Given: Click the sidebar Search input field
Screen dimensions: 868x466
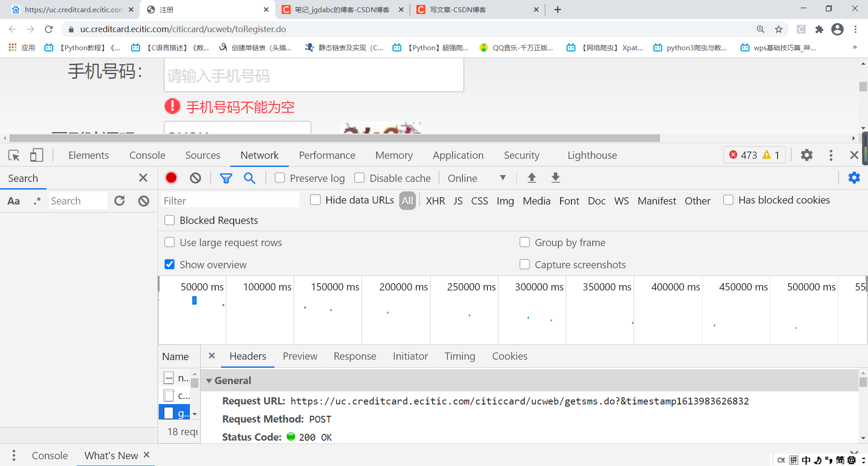Looking at the screenshot, I should tap(78, 201).
